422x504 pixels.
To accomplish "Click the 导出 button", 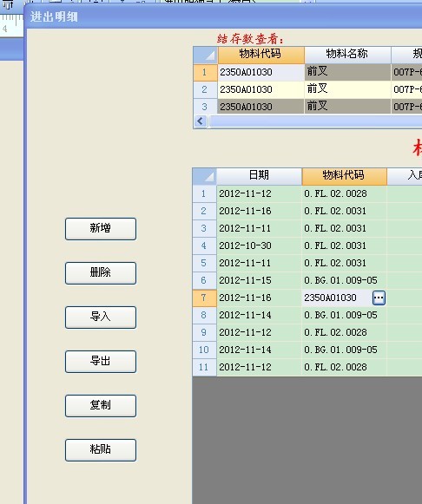I will pyautogui.click(x=101, y=362).
